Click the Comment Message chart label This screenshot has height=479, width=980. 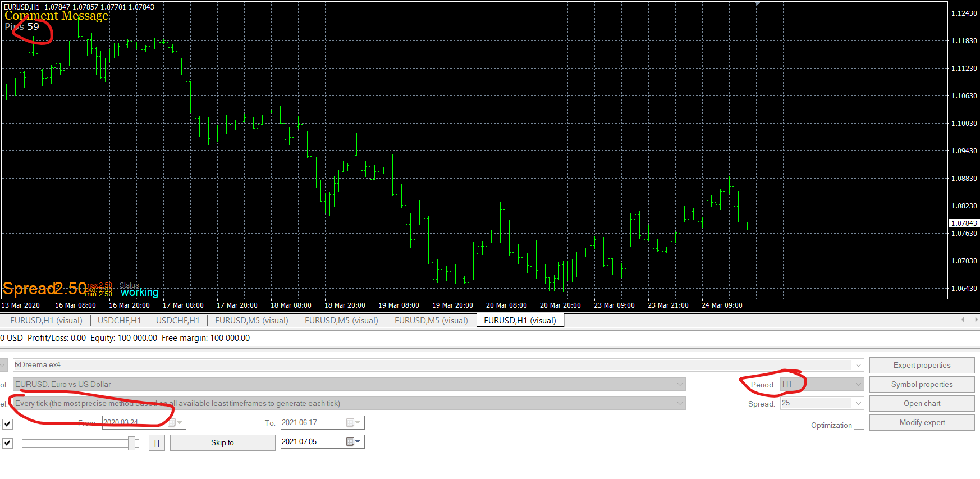click(57, 16)
